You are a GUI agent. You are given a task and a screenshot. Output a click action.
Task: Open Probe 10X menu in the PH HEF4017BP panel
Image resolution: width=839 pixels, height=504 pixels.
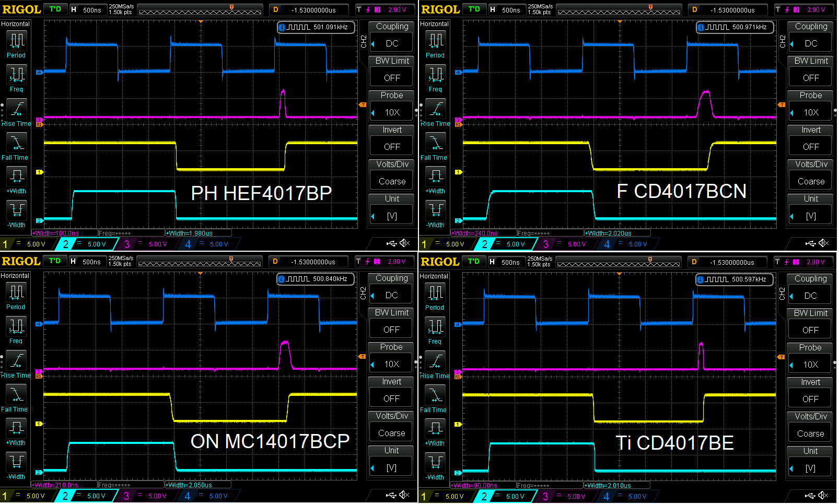[392, 106]
